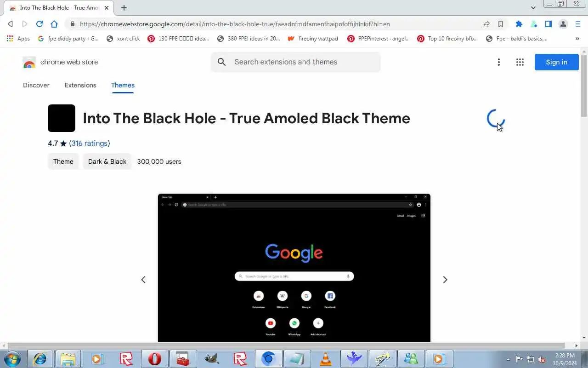Bookmark this page with the bookmark icon
The image size is (588, 368).
pyautogui.click(x=501, y=24)
